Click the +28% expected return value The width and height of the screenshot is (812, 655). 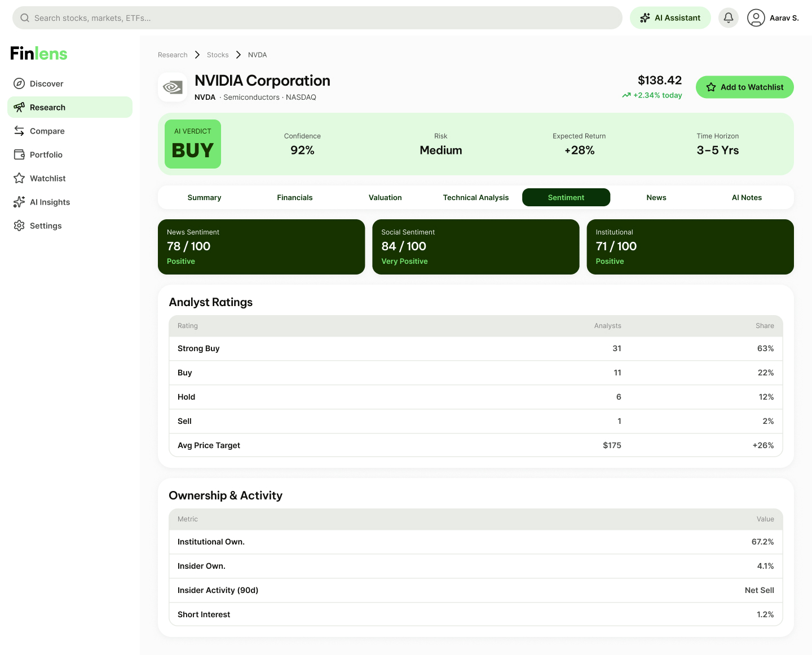[579, 151]
